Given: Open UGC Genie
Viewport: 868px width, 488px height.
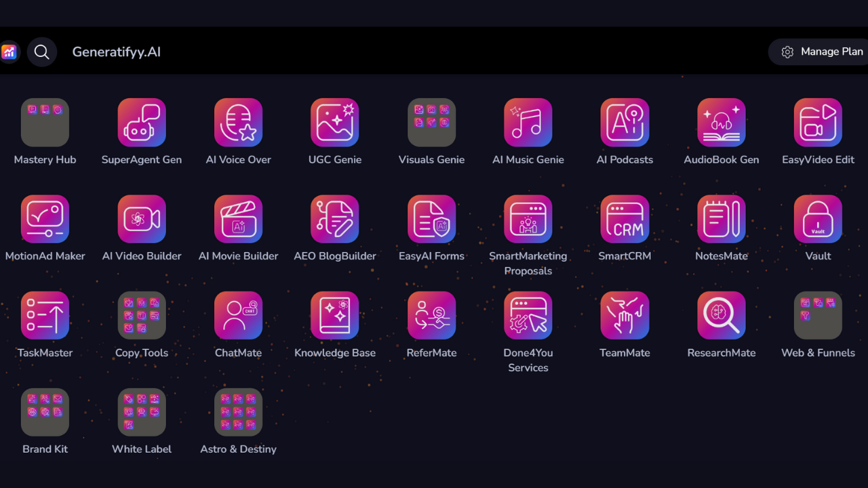Looking at the screenshot, I should (x=335, y=123).
